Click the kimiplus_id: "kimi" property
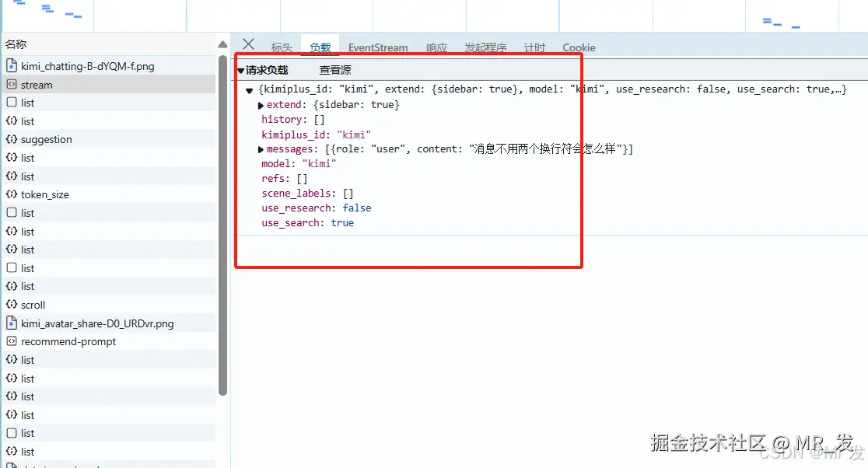 [316, 134]
